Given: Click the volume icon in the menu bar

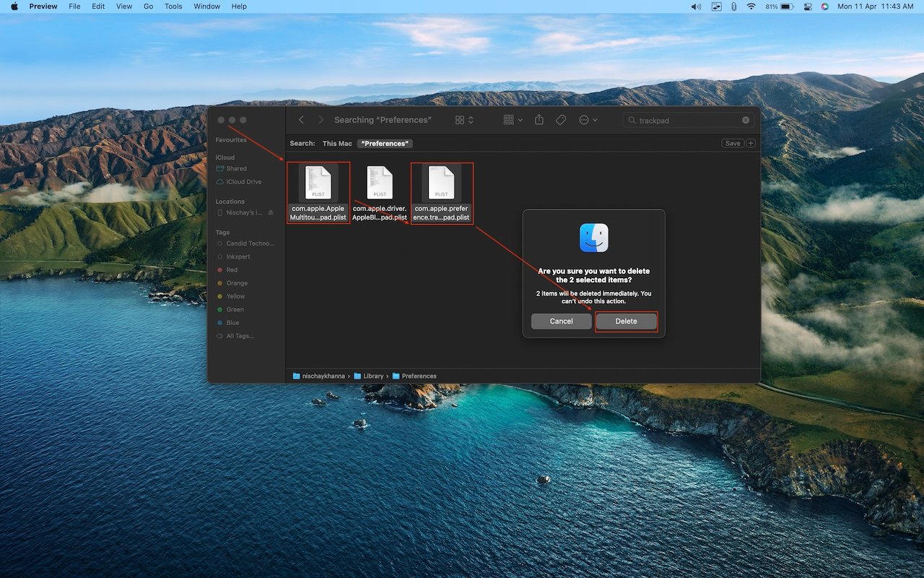Looking at the screenshot, I should tap(695, 7).
